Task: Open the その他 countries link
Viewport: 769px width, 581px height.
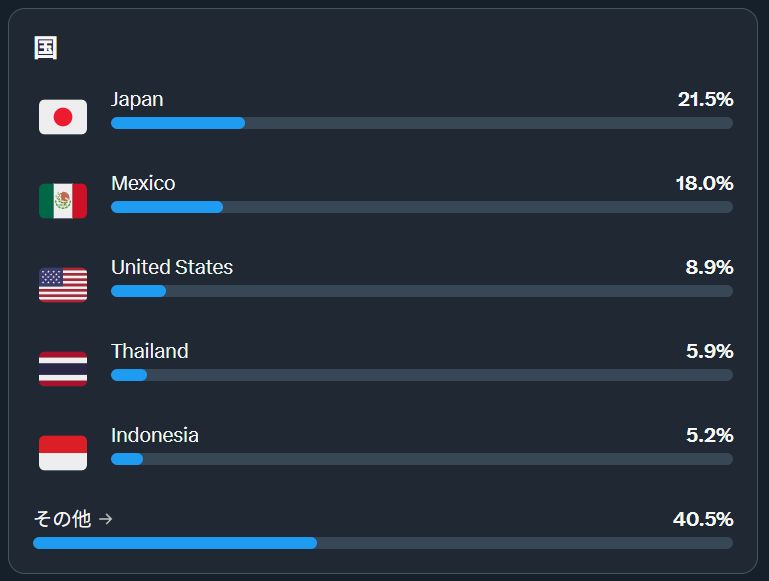Action: [62, 519]
